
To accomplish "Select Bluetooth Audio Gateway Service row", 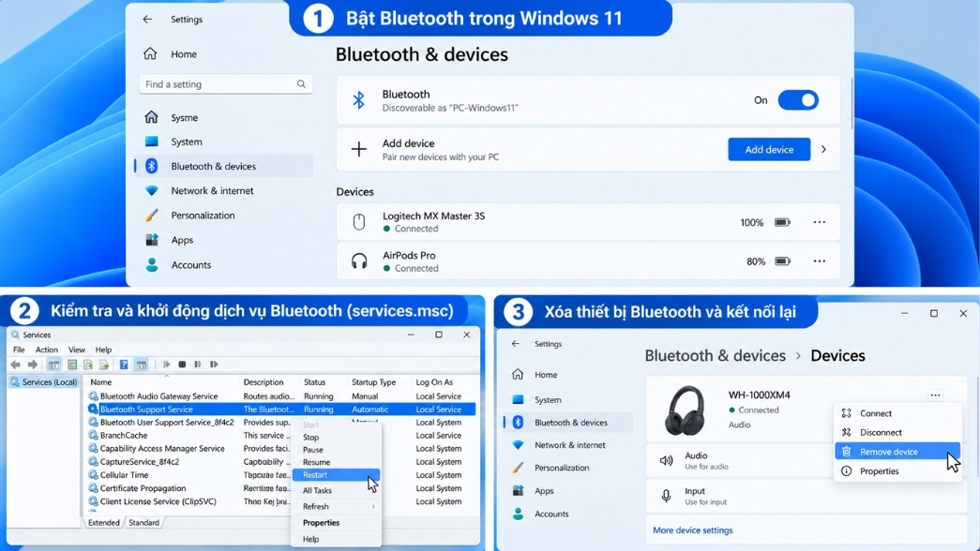I will [281, 396].
